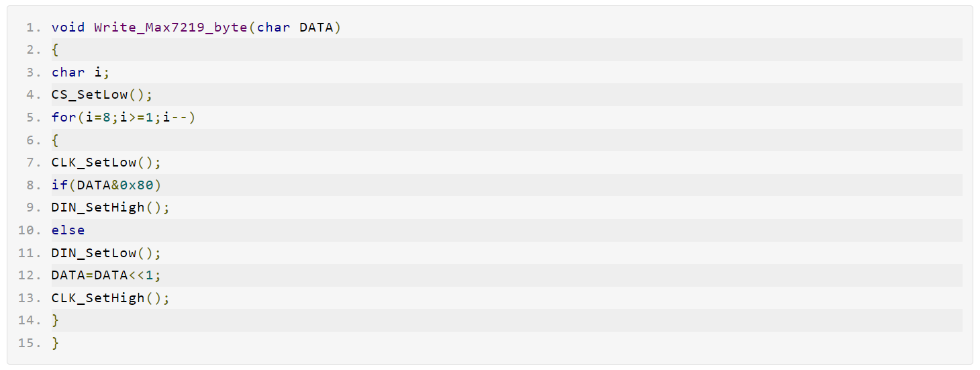This screenshot has height=370, width=980.
Task: Click the opening brace on line 6
Action: (x=55, y=140)
